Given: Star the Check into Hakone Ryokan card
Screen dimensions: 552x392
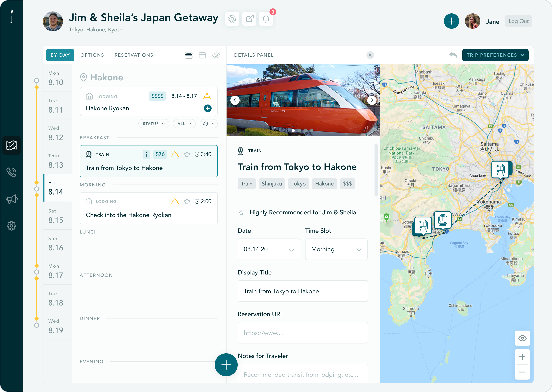Looking at the screenshot, I should click(187, 201).
